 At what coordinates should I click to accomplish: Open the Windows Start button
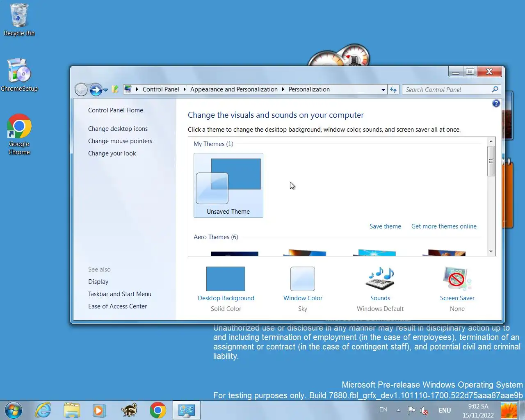[13, 410]
